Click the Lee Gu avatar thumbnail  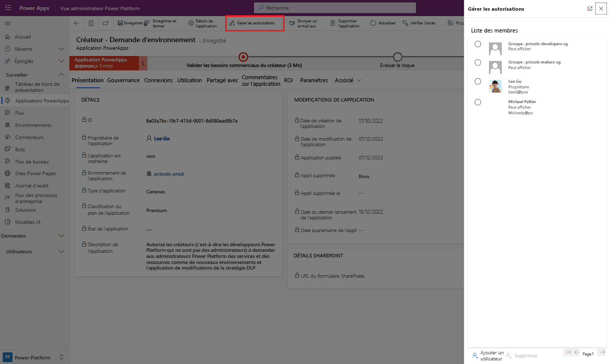click(495, 86)
